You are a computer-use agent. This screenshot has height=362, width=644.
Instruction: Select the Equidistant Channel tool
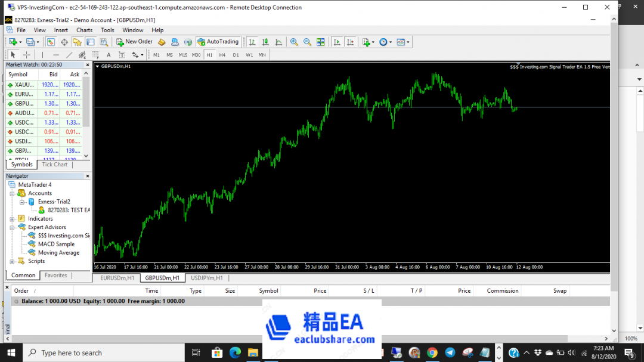point(82,55)
